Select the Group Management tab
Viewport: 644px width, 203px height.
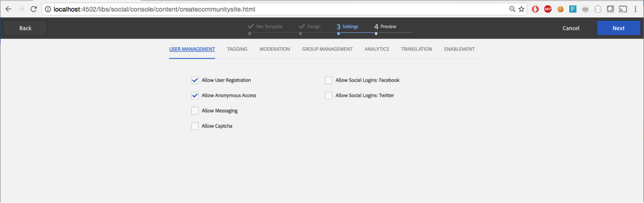[327, 49]
